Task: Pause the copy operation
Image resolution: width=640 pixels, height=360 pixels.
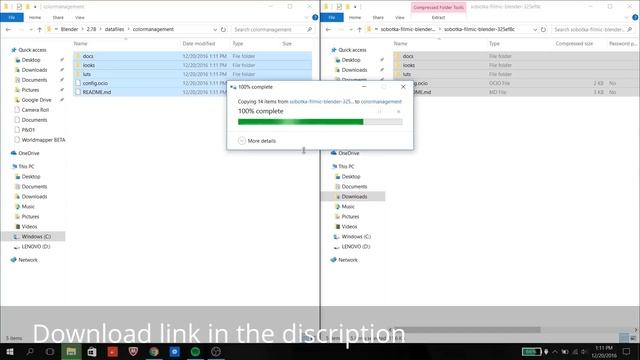Action: (x=379, y=111)
